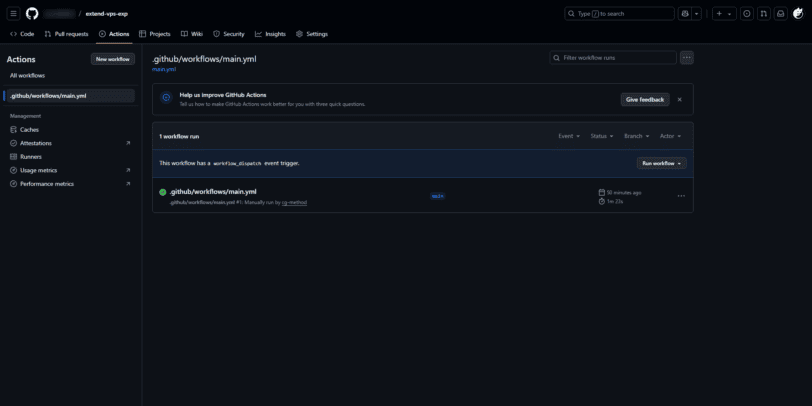Open the Run workflow dropdown

tap(661, 163)
